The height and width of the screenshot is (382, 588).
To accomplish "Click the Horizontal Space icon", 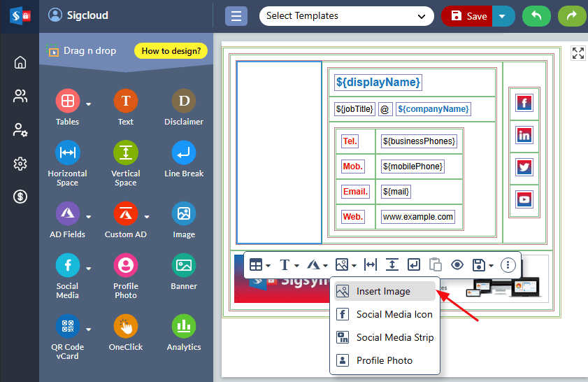I will click(x=68, y=153).
